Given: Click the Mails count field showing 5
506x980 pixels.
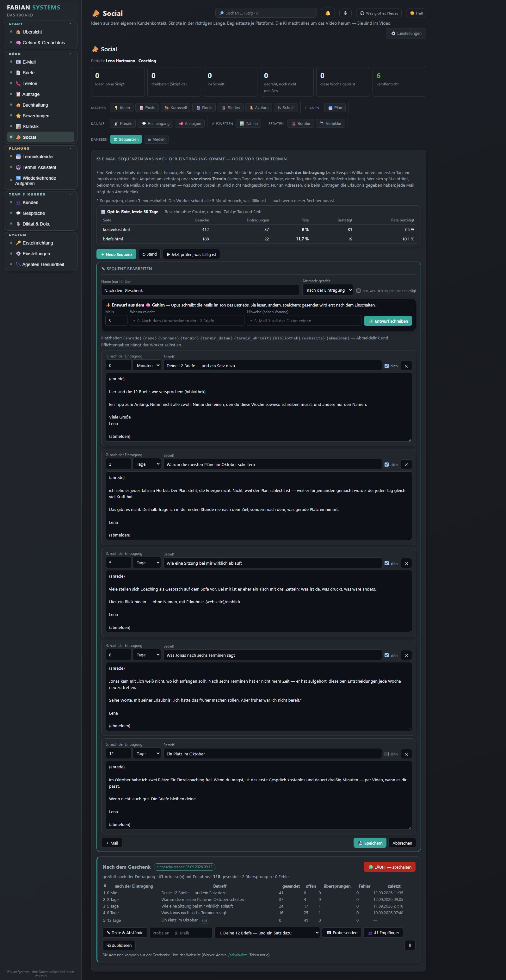Looking at the screenshot, I should coord(116,321).
